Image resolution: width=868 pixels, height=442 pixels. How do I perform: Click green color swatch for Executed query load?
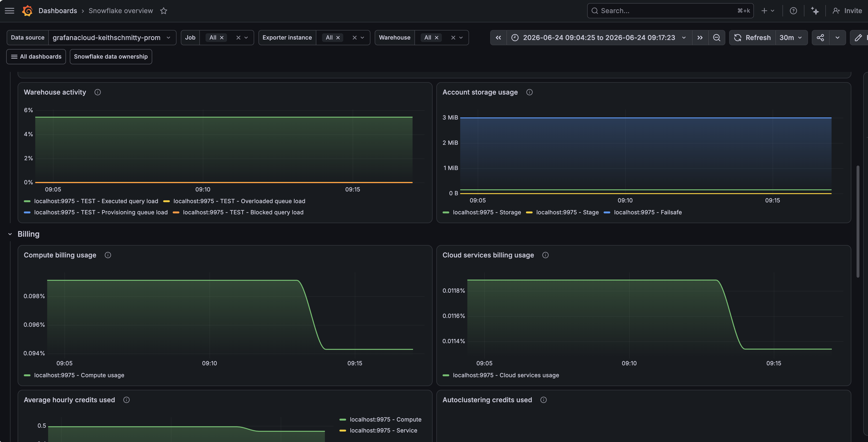27,201
